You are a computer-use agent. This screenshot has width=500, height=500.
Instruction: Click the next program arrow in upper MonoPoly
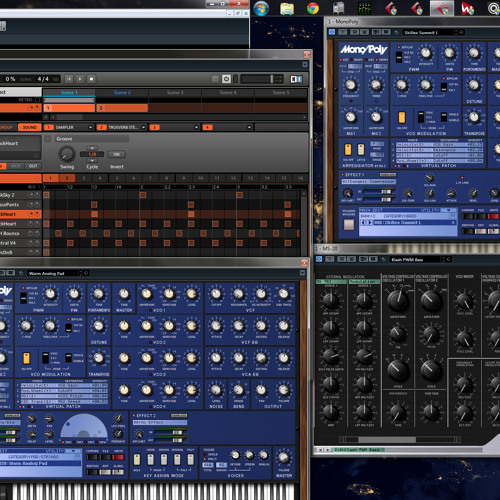369,222
